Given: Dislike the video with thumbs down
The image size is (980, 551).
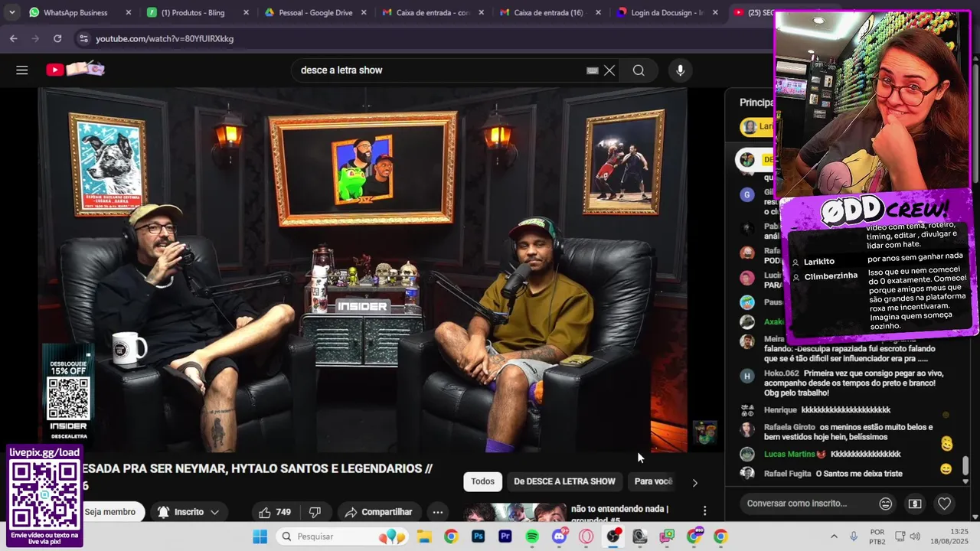Looking at the screenshot, I should (x=315, y=512).
